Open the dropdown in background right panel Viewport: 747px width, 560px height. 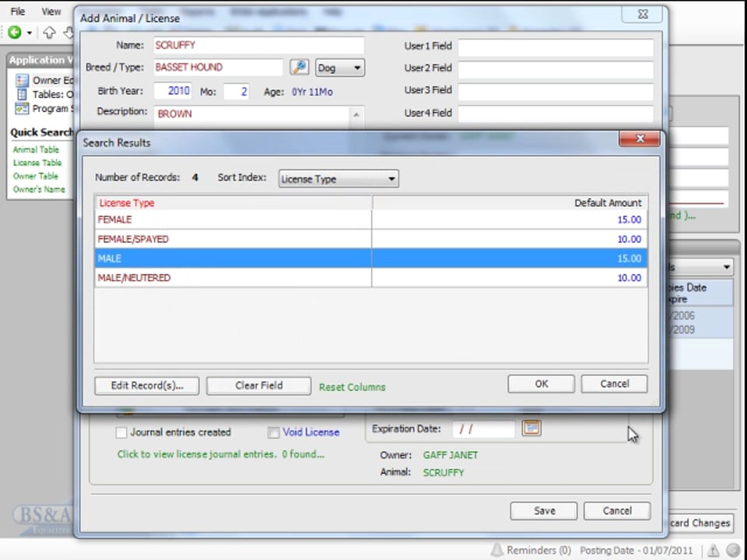pos(727,267)
